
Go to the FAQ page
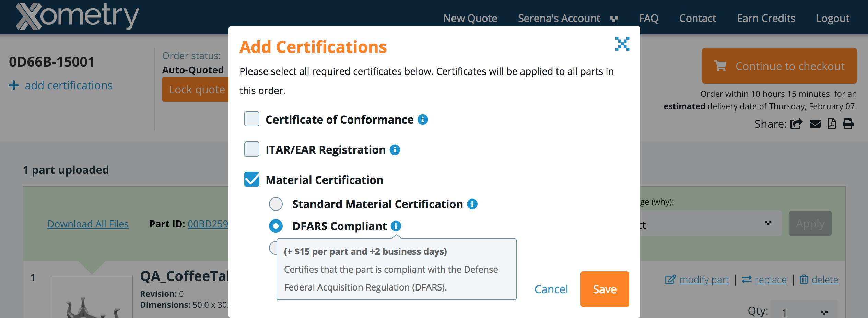pyautogui.click(x=648, y=18)
